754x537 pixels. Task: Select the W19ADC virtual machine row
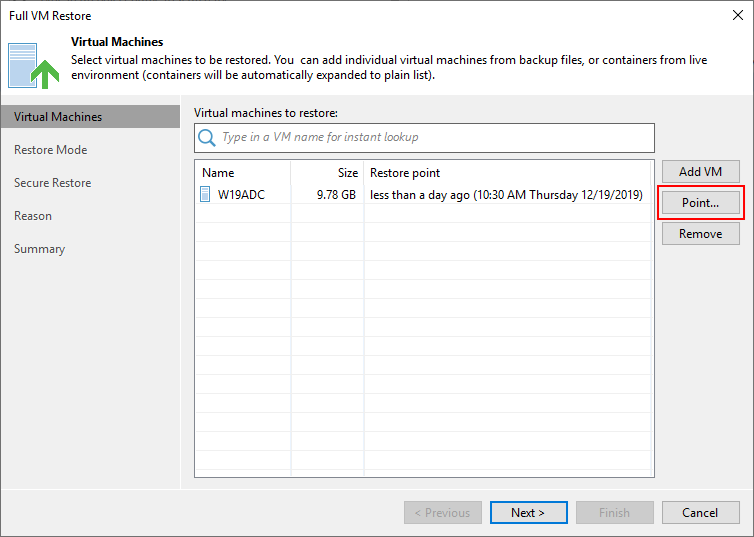tap(240, 195)
